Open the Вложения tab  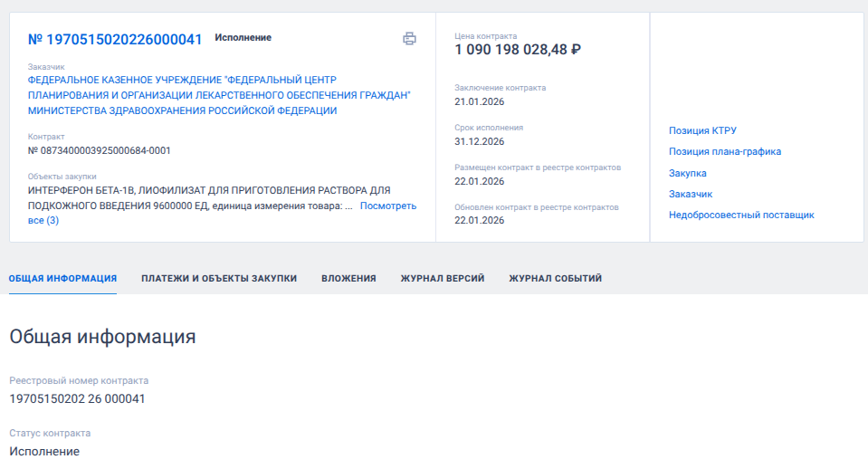tap(348, 278)
